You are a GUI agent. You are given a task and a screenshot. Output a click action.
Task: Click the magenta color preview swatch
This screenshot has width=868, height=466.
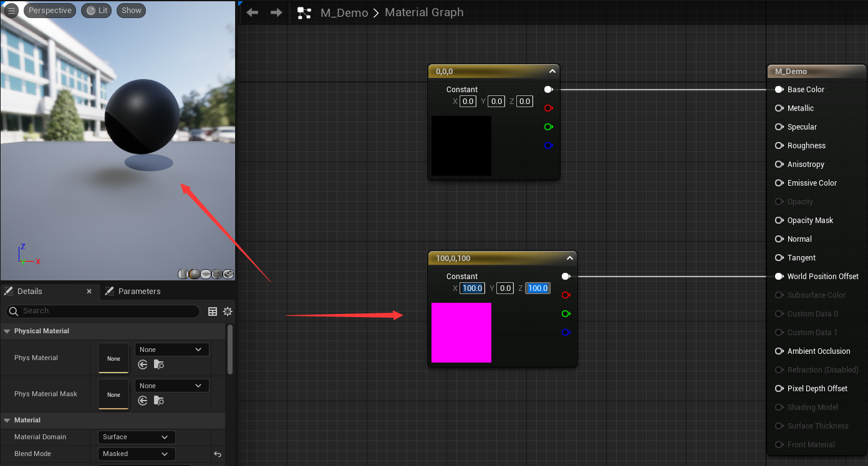[x=461, y=333]
